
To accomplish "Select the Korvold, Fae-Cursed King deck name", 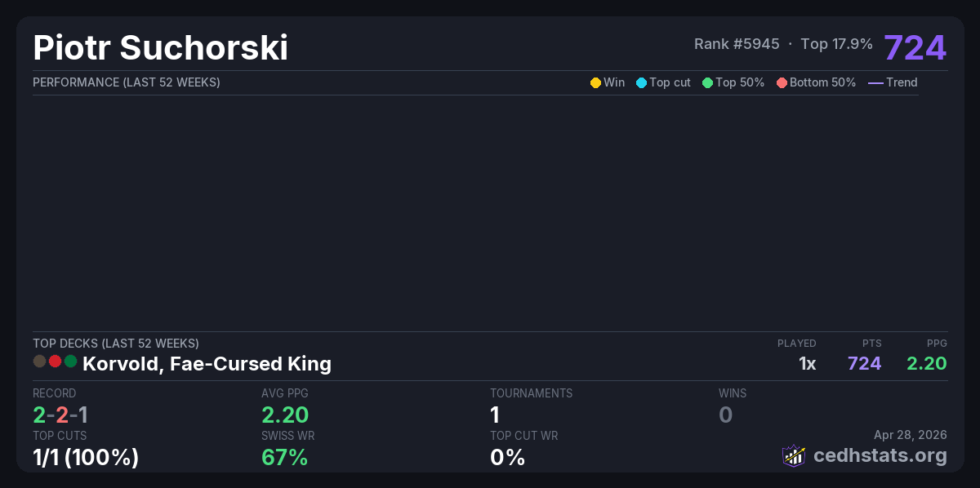I will [x=207, y=363].
